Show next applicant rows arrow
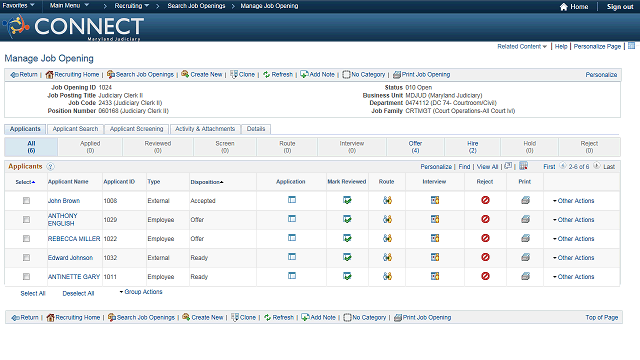This screenshot has height=360, width=640. tap(596, 166)
